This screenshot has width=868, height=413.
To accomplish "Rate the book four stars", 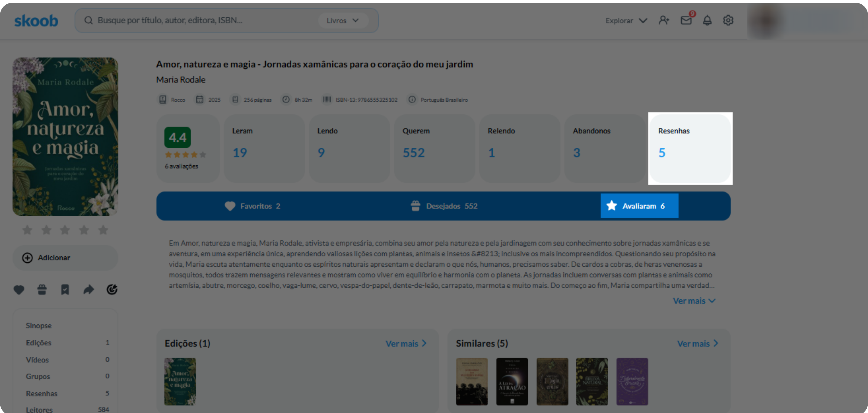I will (x=84, y=230).
